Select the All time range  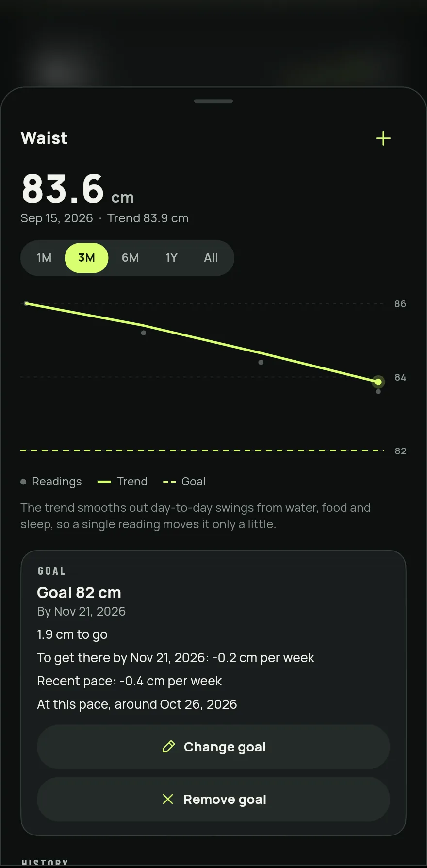click(211, 258)
